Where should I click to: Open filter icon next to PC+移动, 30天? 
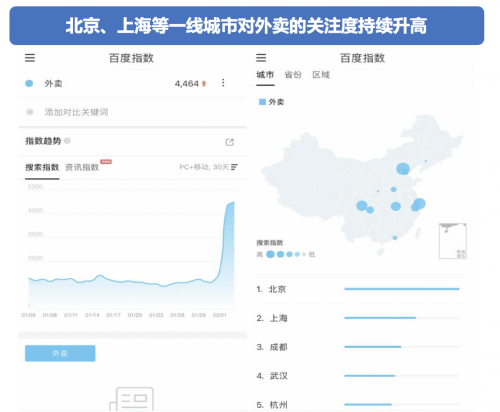tap(234, 167)
